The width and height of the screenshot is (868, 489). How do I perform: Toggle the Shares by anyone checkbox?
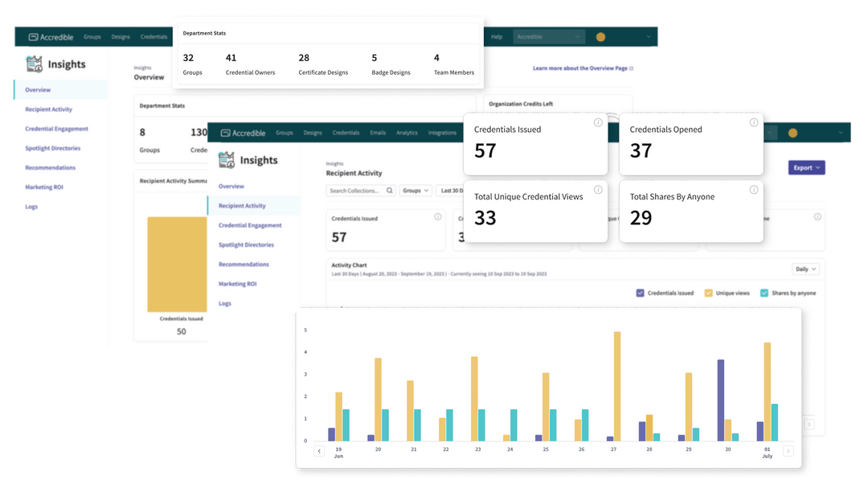click(x=764, y=293)
